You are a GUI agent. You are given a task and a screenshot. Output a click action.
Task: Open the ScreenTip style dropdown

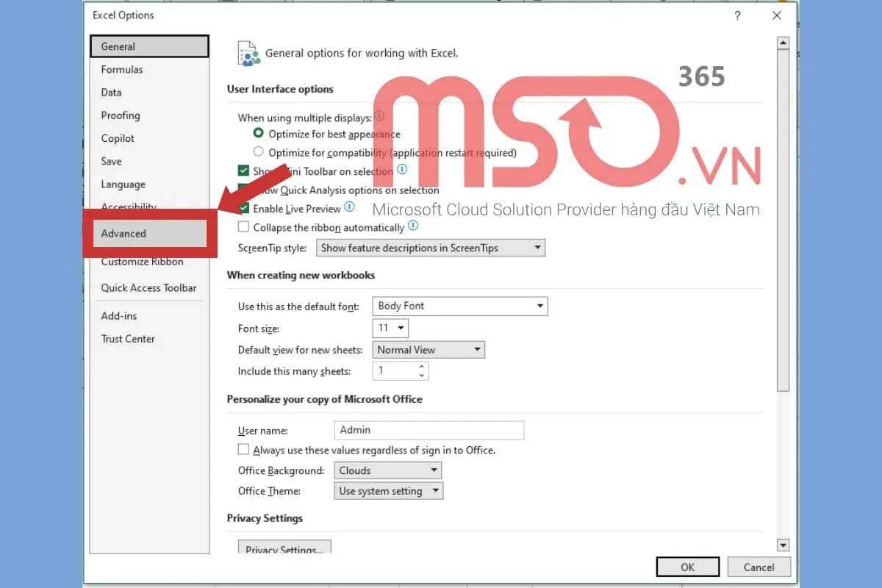click(430, 248)
